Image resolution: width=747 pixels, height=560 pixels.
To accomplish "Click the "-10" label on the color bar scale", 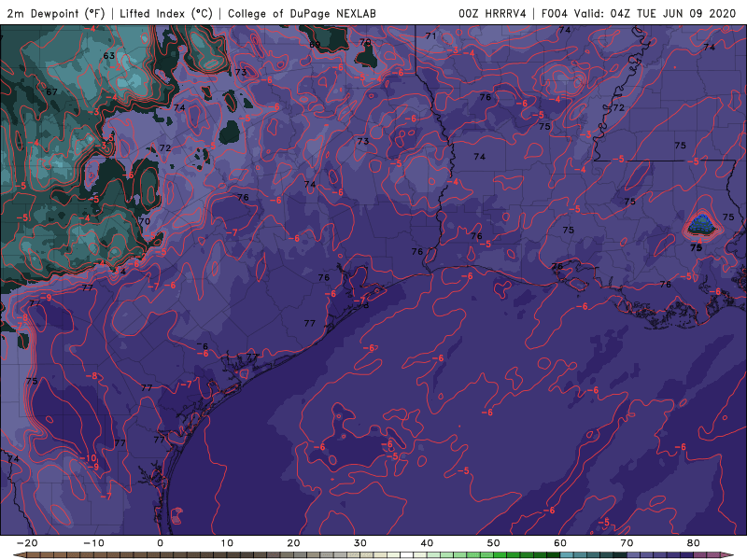I will [93, 543].
